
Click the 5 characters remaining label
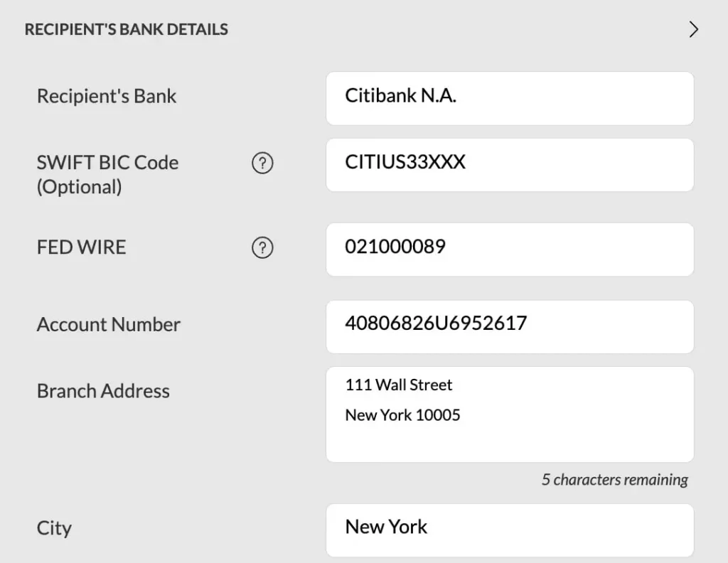[614, 480]
